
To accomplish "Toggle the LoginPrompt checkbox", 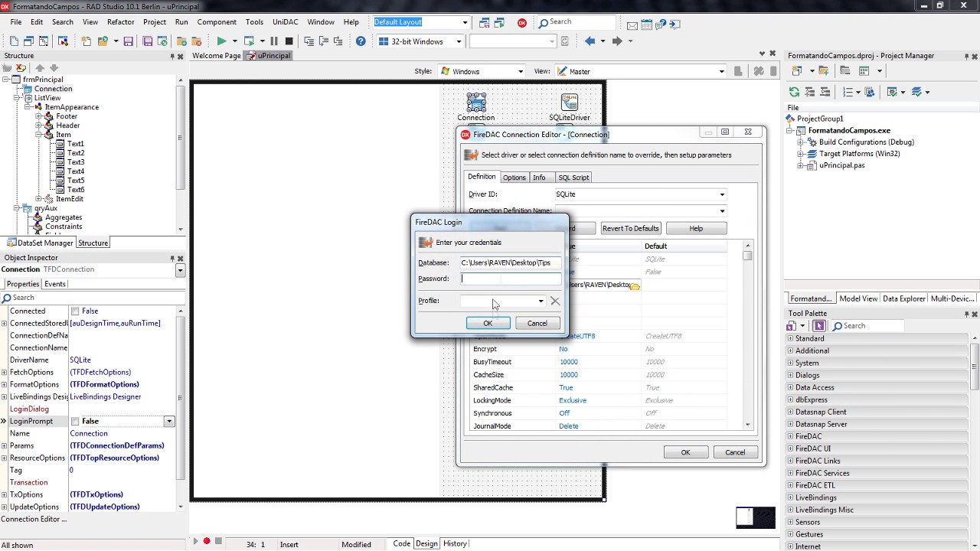I will [75, 422].
